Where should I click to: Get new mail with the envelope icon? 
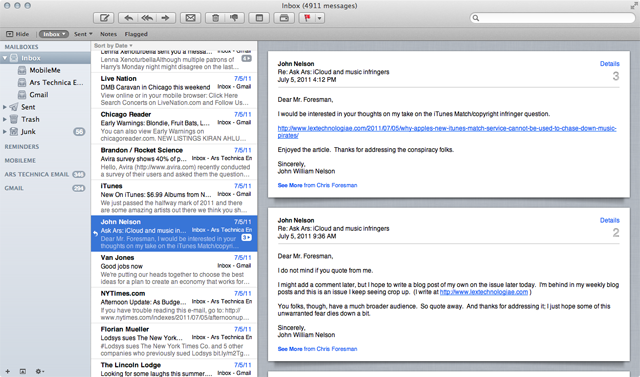(x=190, y=18)
